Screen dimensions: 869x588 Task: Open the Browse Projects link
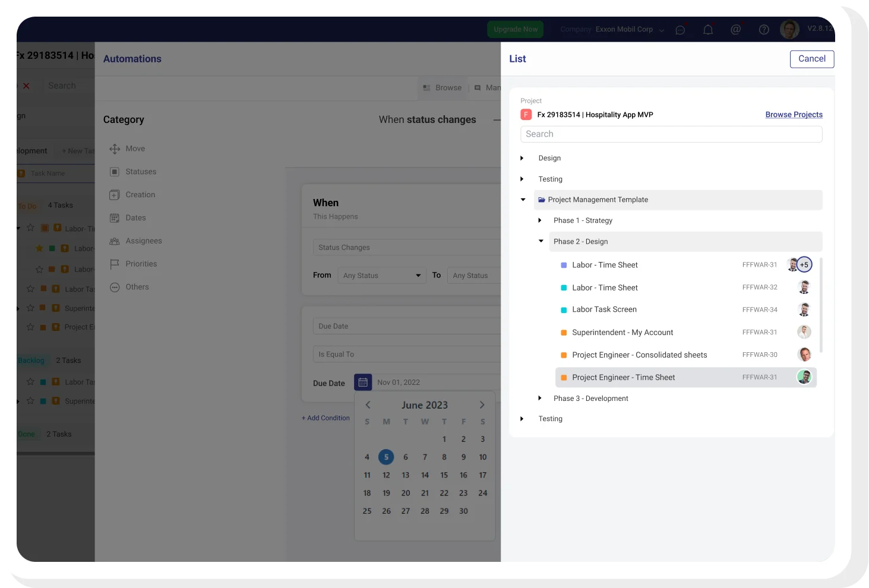click(x=794, y=115)
